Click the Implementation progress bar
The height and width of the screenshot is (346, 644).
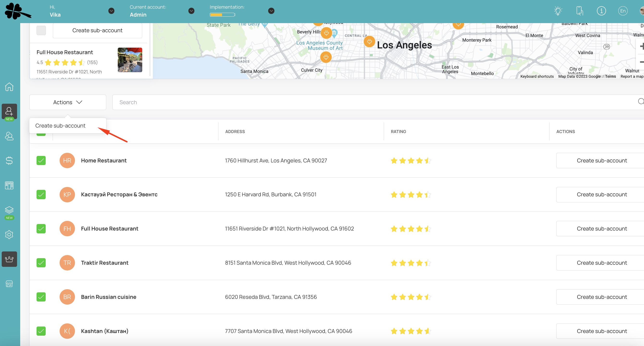[222, 15]
